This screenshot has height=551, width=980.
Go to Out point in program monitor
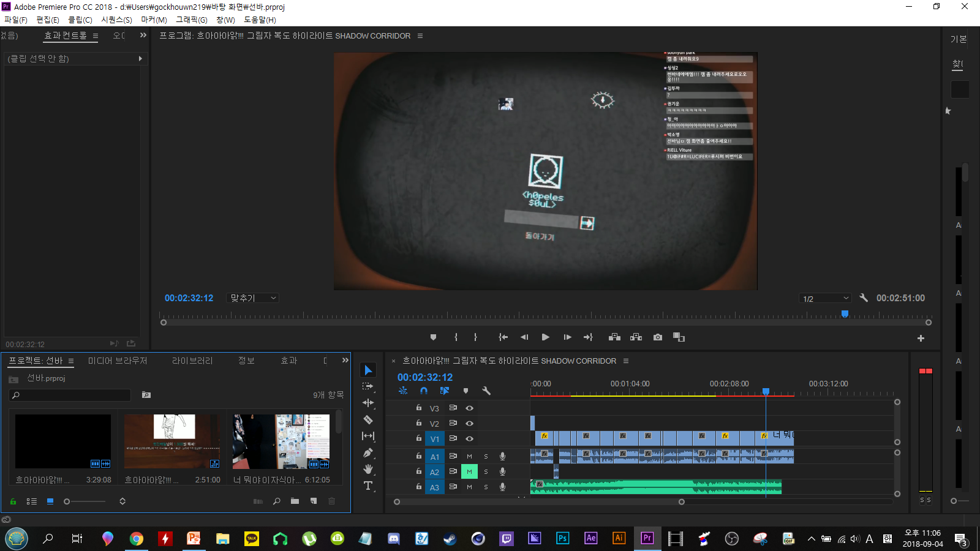click(588, 337)
